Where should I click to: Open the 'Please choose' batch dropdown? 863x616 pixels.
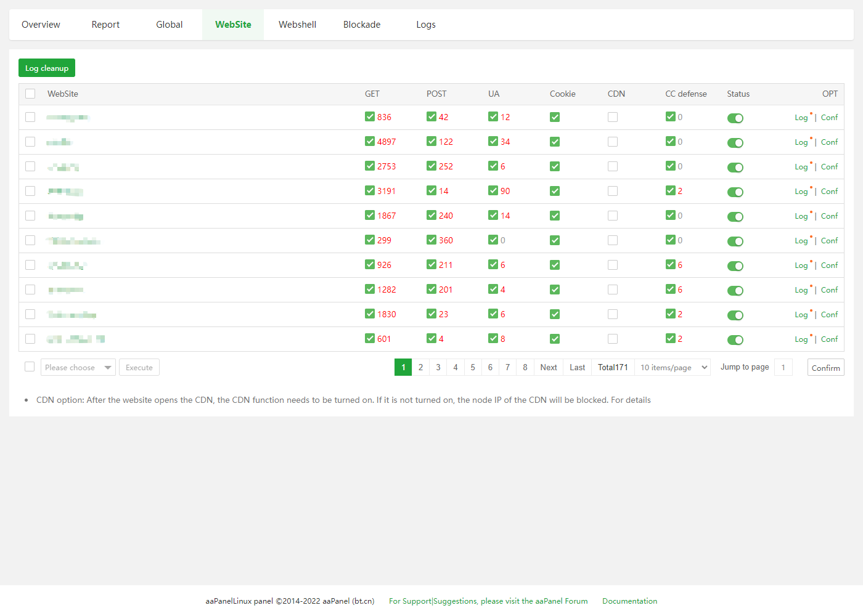pos(78,368)
